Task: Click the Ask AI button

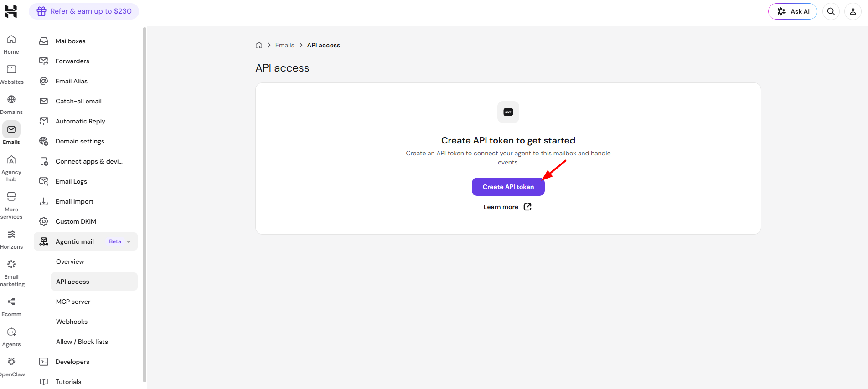Action: point(793,11)
